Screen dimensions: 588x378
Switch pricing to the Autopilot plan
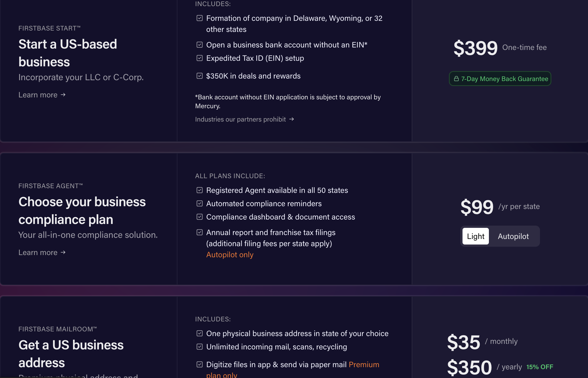[x=513, y=236]
